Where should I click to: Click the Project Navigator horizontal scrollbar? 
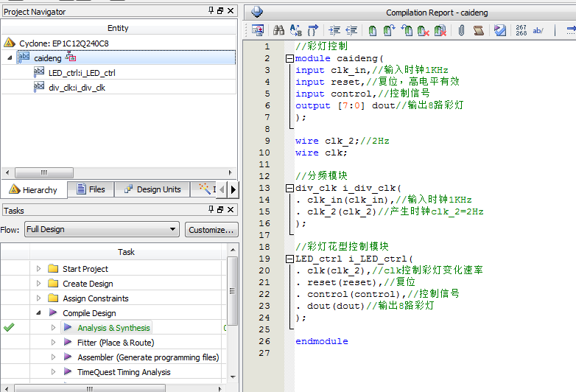(x=44, y=172)
